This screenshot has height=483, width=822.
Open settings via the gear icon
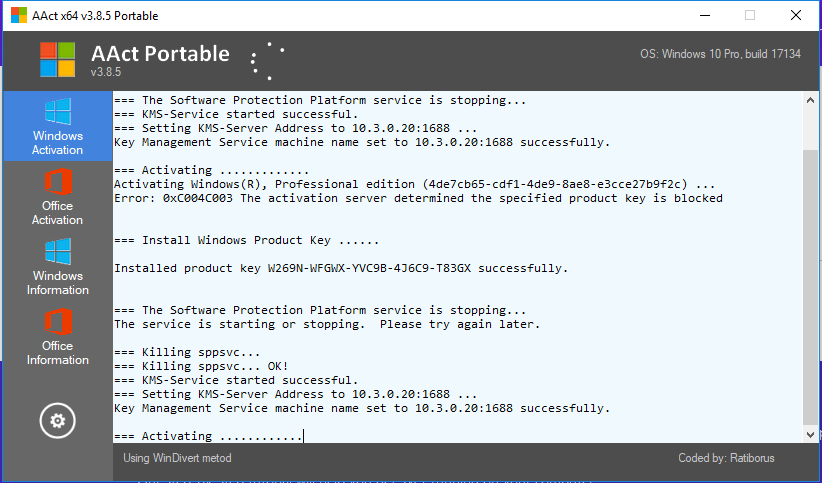[x=57, y=421]
